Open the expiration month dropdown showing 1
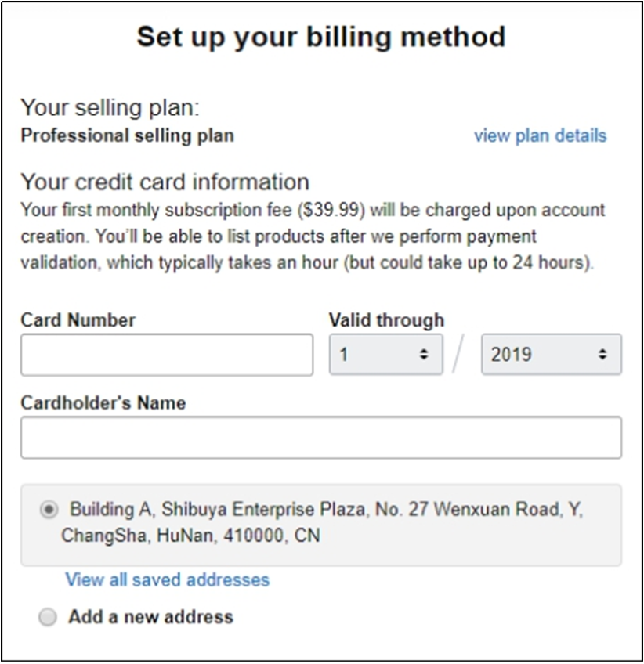The width and height of the screenshot is (644, 664). pyautogui.click(x=376, y=355)
